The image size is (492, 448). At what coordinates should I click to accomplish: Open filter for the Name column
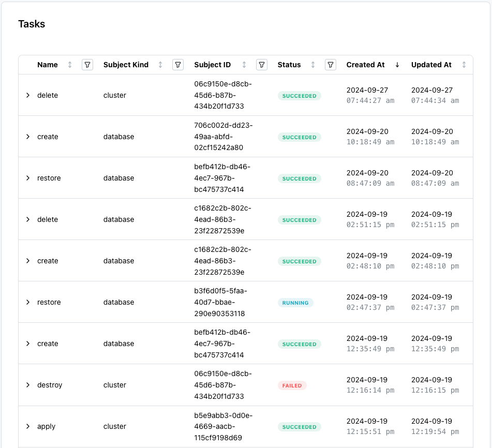tap(87, 65)
